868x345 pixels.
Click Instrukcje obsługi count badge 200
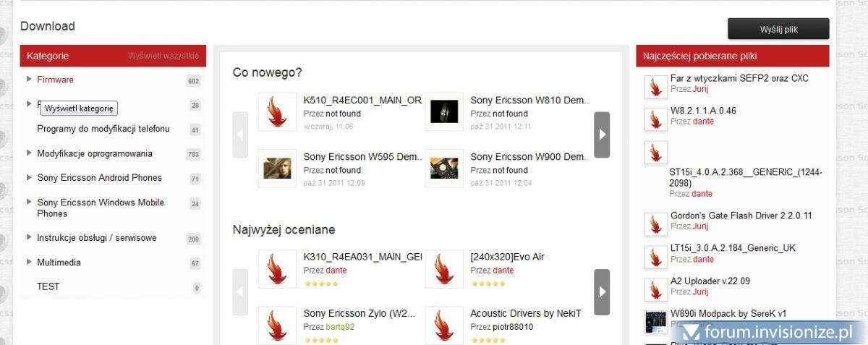point(193,239)
